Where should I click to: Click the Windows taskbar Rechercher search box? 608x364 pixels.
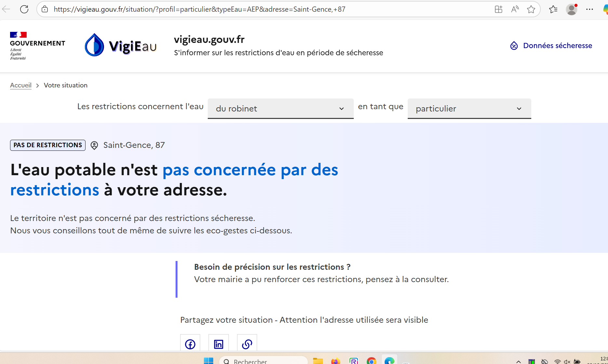tap(263, 361)
